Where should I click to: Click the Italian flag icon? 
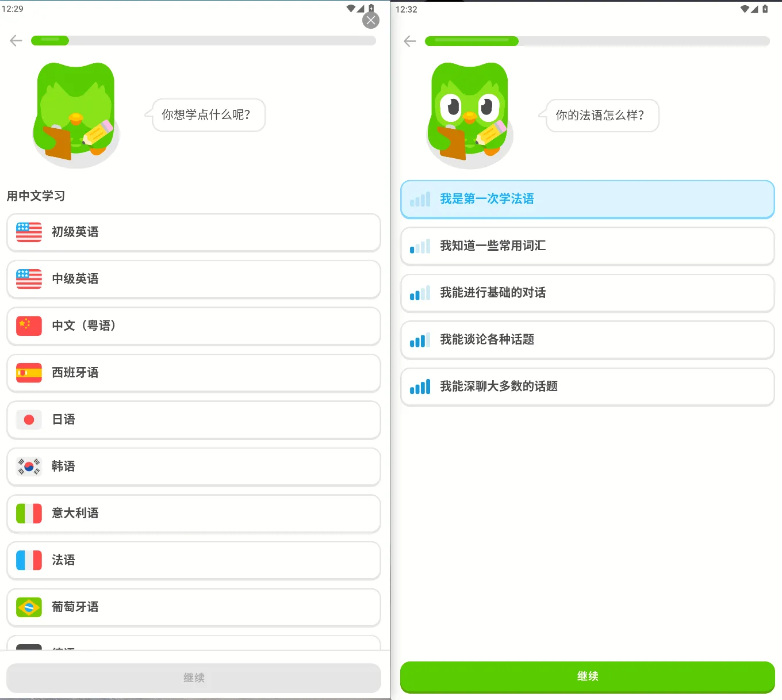[29, 513]
